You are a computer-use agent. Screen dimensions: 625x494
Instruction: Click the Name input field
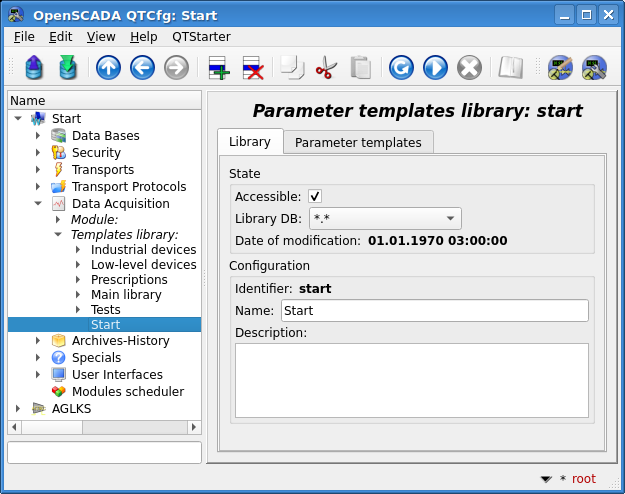(435, 311)
